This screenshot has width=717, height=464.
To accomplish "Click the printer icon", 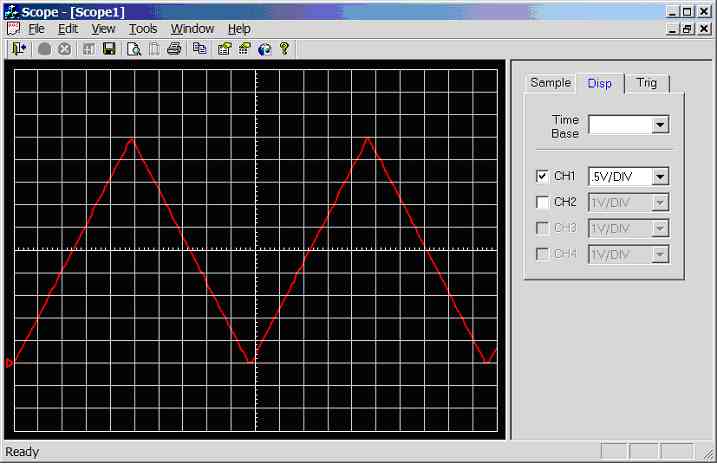I will tap(174, 48).
